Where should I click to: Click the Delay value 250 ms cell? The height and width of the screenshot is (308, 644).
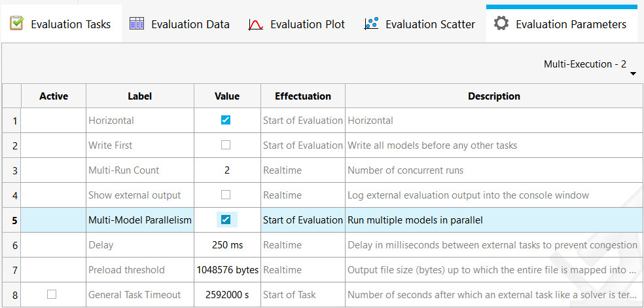tap(227, 245)
